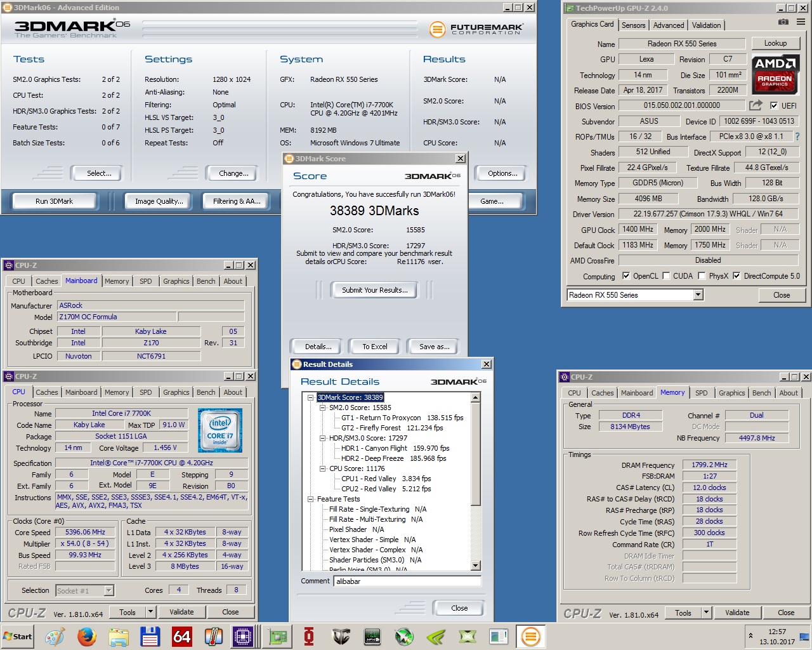Click the red 64 taskbar icon

[182, 636]
